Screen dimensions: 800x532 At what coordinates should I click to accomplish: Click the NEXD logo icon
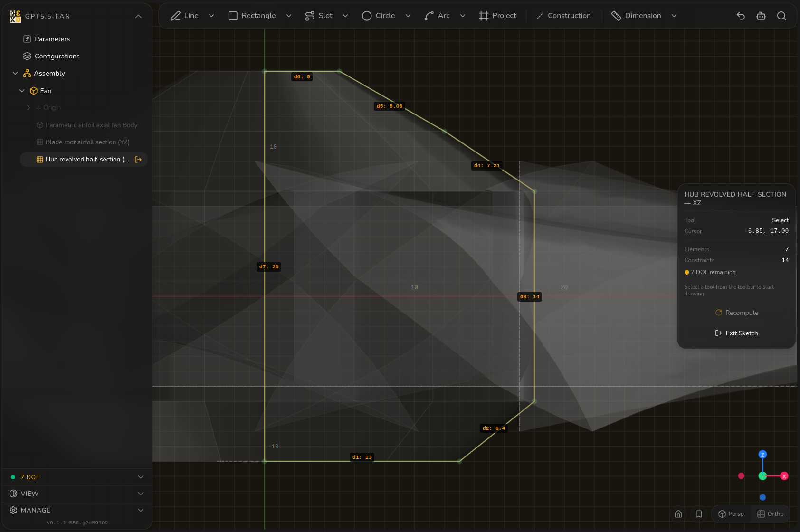coord(15,16)
